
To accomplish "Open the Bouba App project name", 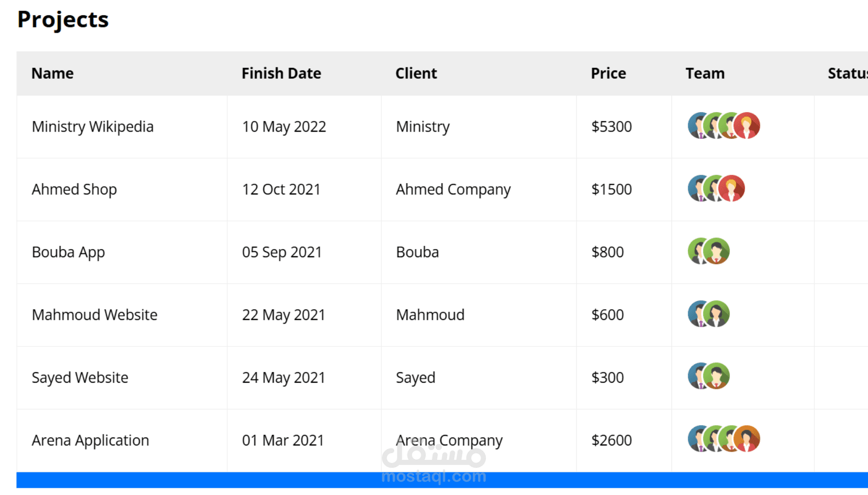I will 68,252.
